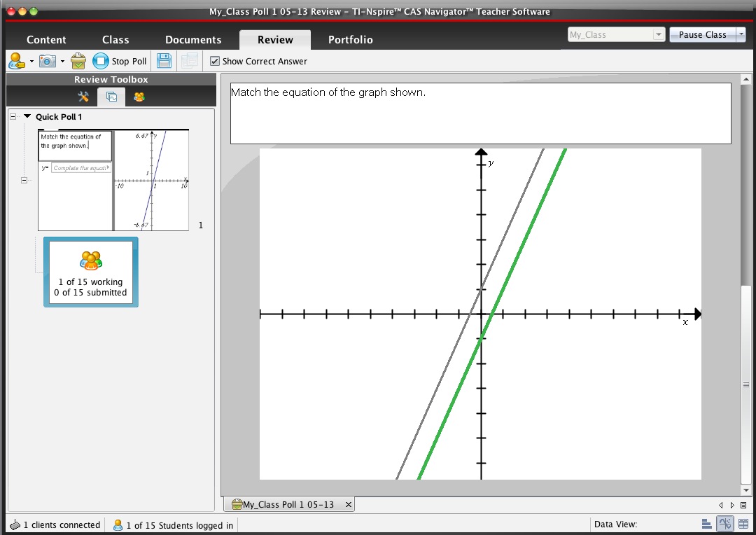This screenshot has width=756, height=535.
Task: Select the graph Data View icon
Action: click(x=724, y=524)
